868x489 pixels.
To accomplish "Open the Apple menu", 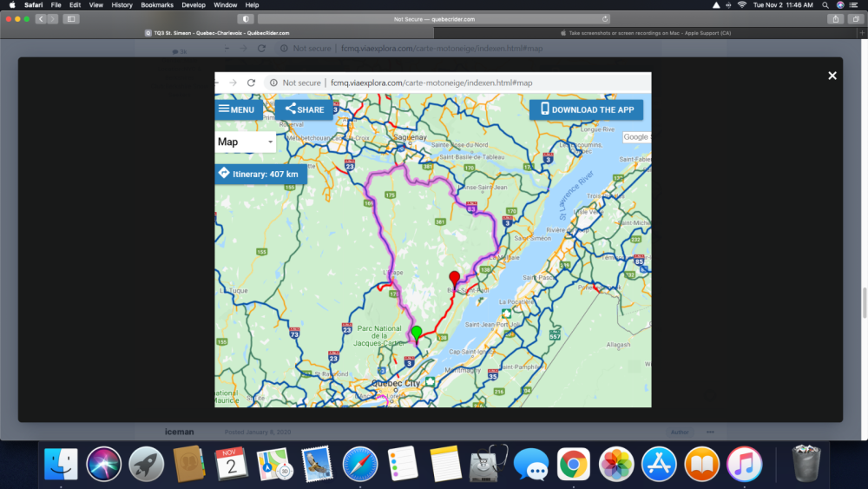I will 12,5.
